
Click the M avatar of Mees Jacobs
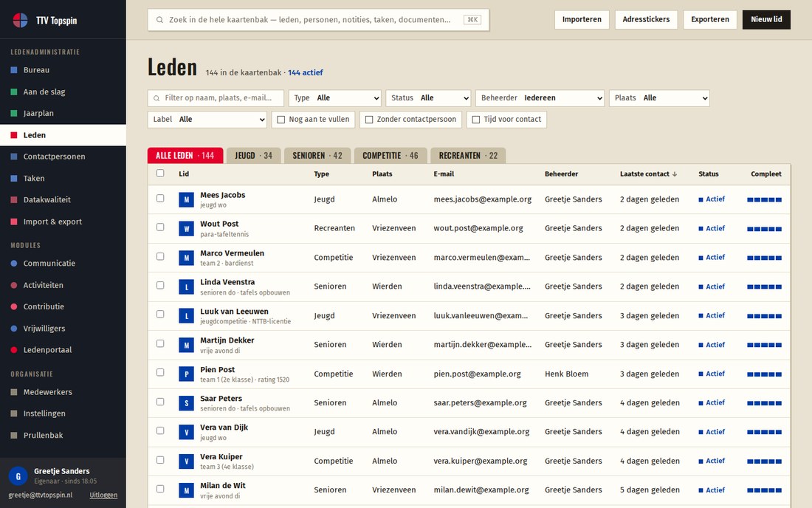click(187, 199)
